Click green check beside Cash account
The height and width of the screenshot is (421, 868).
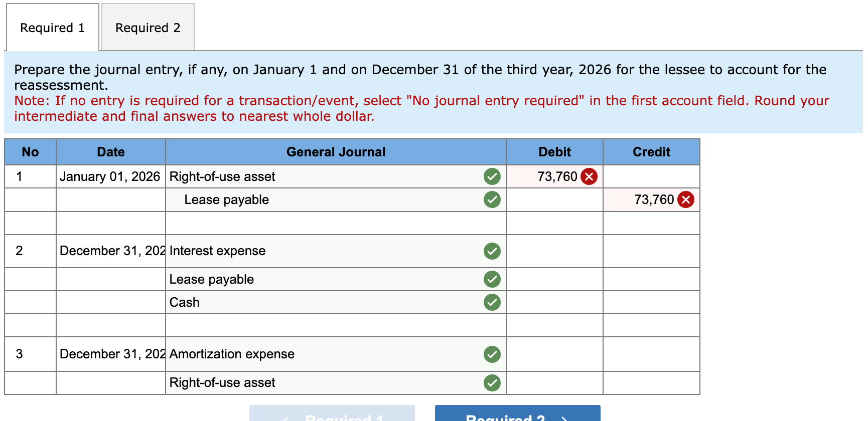click(x=492, y=302)
